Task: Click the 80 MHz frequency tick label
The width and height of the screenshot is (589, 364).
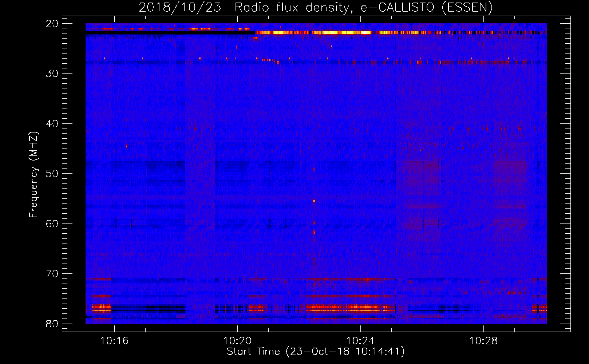Action: coord(52,324)
